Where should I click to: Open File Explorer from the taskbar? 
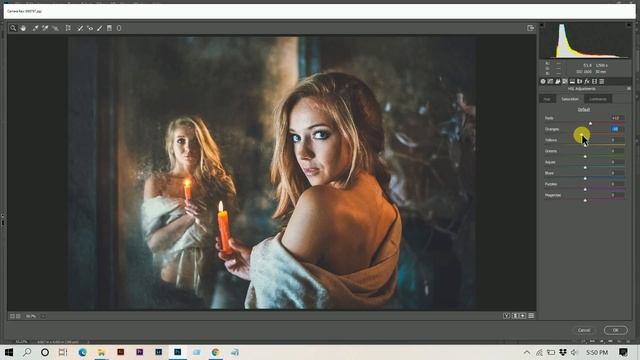(101, 352)
